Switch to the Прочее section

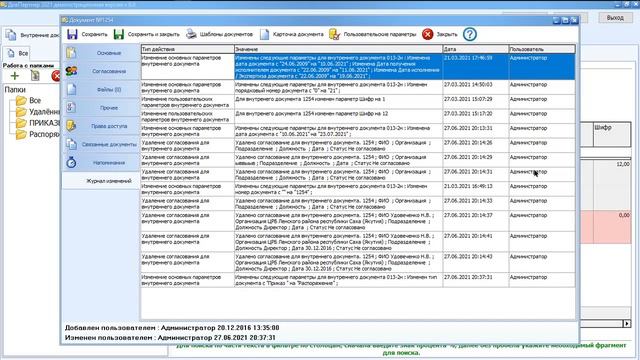click(101, 108)
